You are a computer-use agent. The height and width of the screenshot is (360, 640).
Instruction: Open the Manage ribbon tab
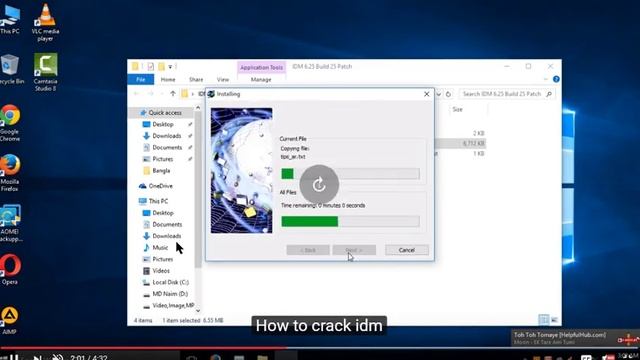pos(261,79)
